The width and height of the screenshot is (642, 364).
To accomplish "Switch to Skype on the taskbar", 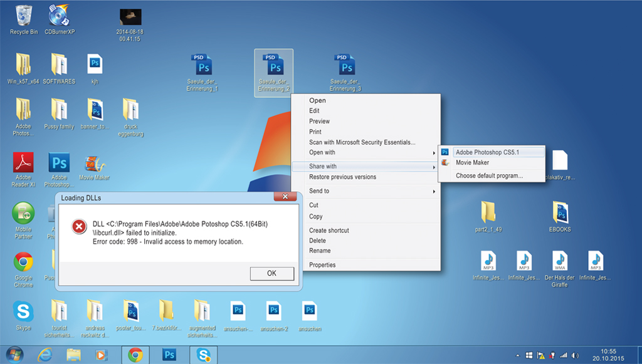I will tap(203, 355).
